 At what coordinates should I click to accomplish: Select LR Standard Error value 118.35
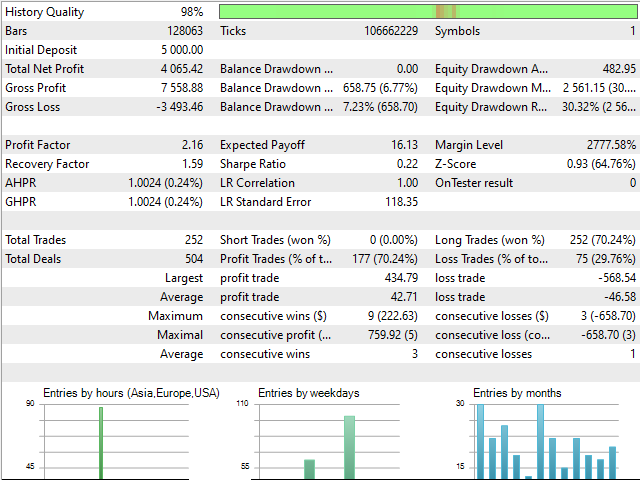pos(402,202)
